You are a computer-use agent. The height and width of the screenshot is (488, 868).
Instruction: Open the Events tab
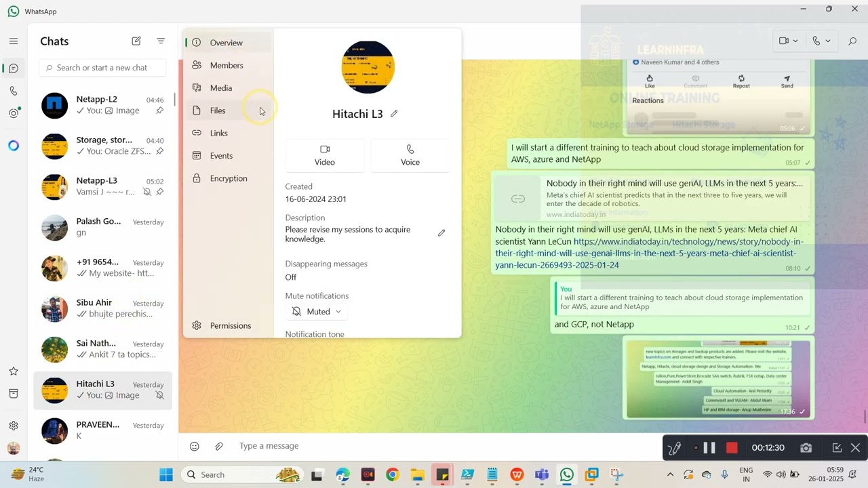click(x=229, y=156)
